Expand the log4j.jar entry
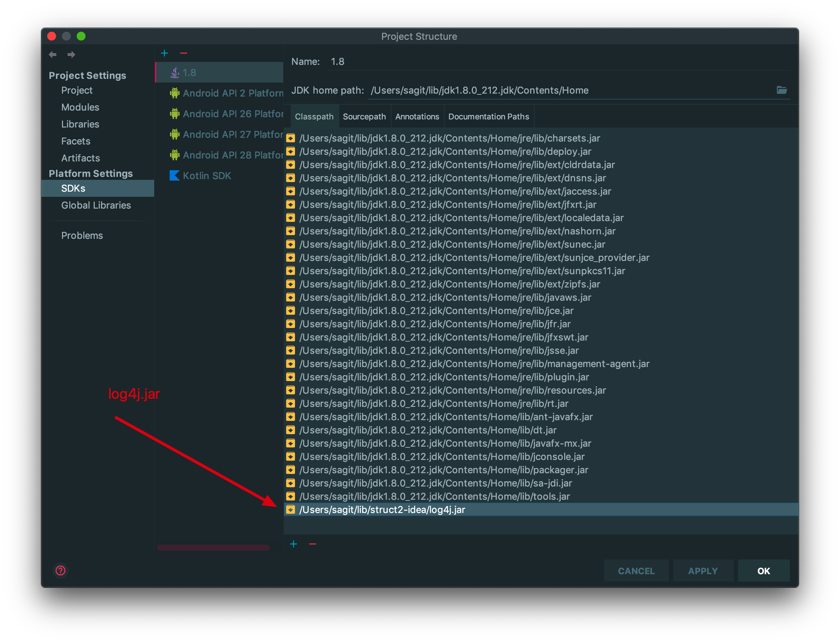Image resolution: width=840 pixels, height=642 pixels. 291,509
